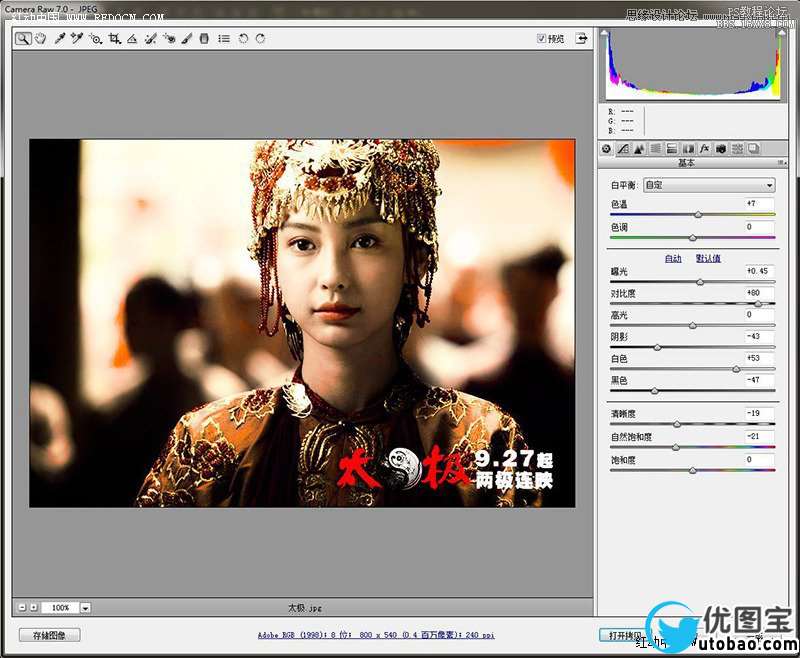Select the Adjustment Brush tool
This screenshot has height=658, width=800.
point(187,38)
